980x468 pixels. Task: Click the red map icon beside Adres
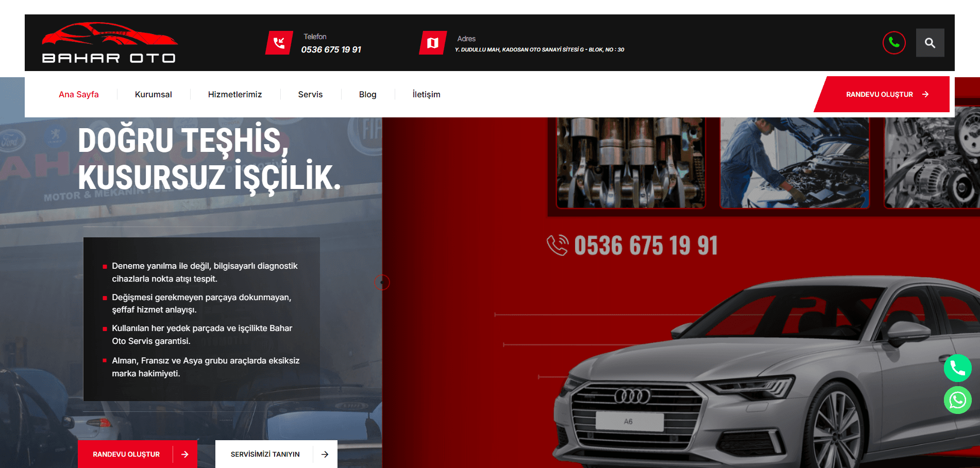(x=433, y=43)
